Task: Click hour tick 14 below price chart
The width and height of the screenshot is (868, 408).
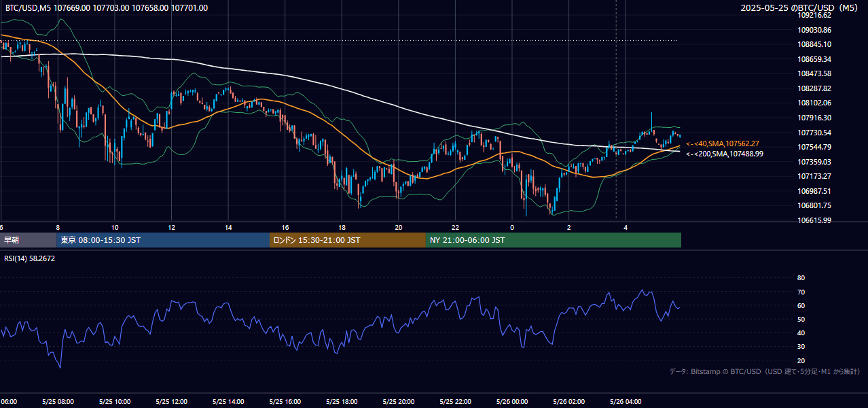Action: (228, 228)
